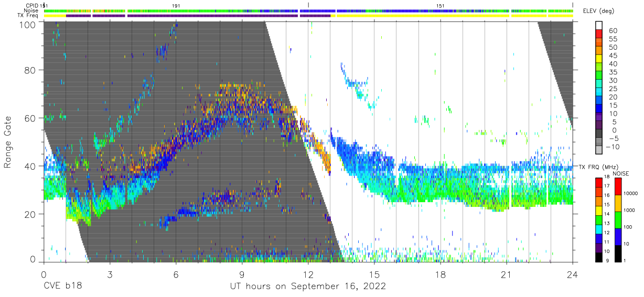The image size is (644, 297).
Task: Click the Range Gate tick label '60'
Action: [30, 118]
